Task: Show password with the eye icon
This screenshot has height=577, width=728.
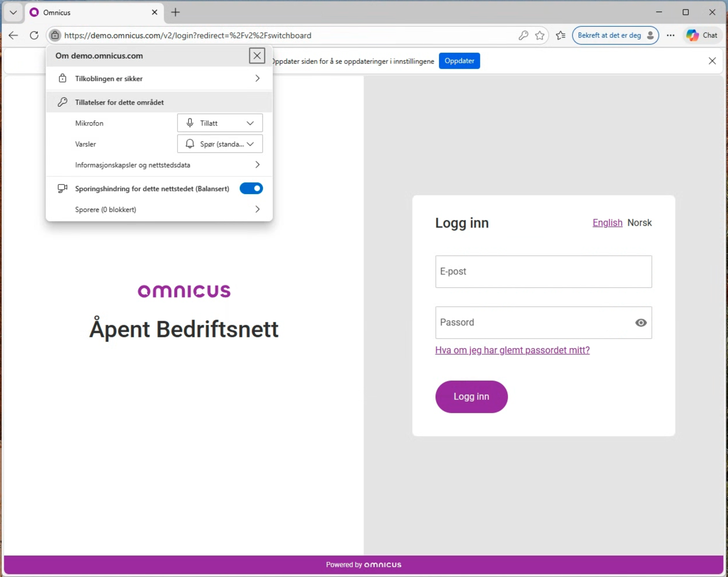Action: click(641, 323)
